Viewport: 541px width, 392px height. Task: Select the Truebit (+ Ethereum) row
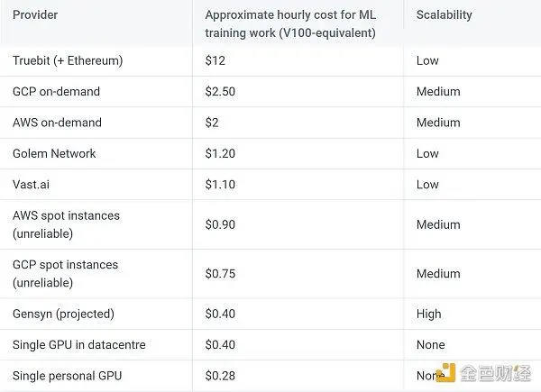tap(270, 60)
